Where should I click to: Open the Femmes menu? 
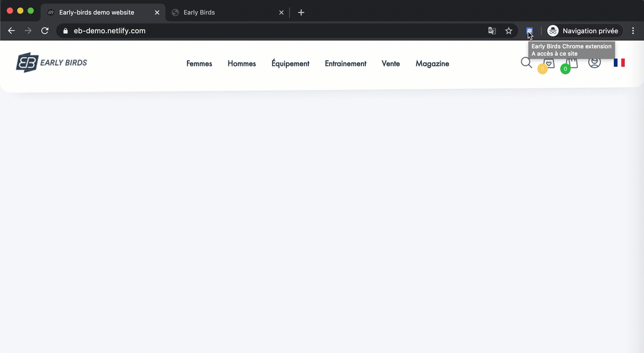point(199,63)
